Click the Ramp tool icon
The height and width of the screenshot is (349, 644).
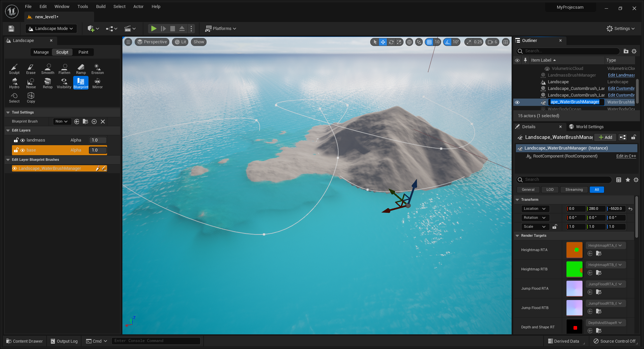pyautogui.click(x=81, y=69)
